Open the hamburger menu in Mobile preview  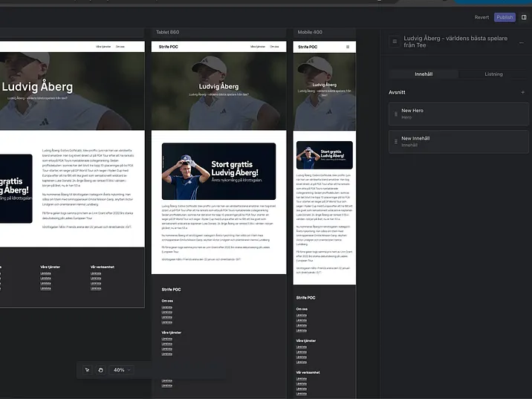pyautogui.click(x=347, y=47)
